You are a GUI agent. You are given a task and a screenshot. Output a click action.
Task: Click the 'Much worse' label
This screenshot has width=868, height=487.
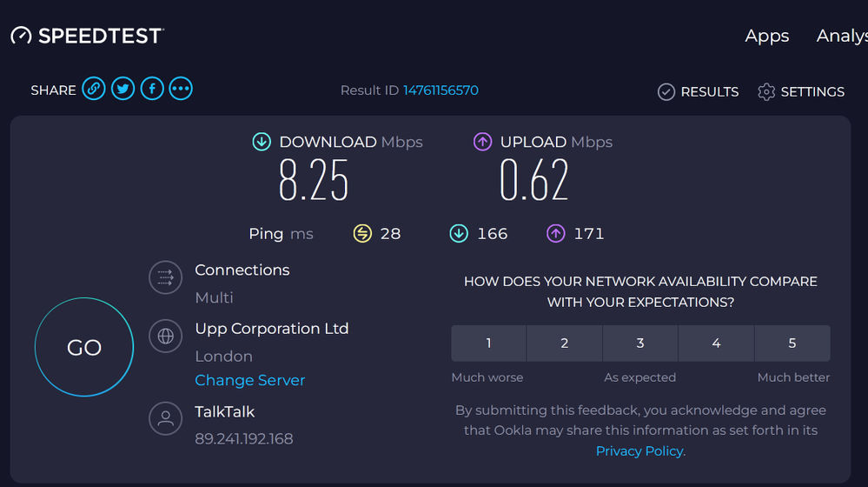487,377
